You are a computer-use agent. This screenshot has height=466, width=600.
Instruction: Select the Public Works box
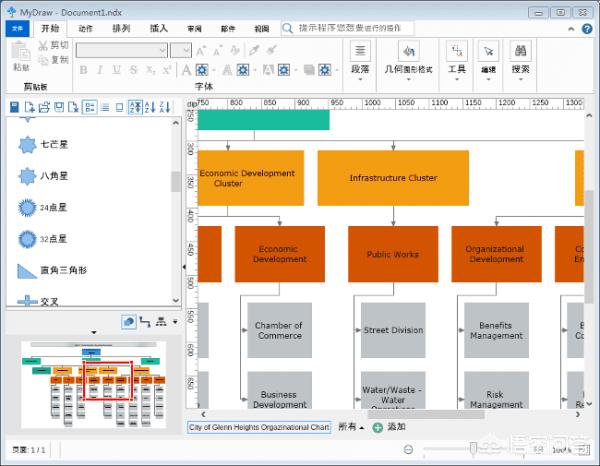(x=393, y=254)
